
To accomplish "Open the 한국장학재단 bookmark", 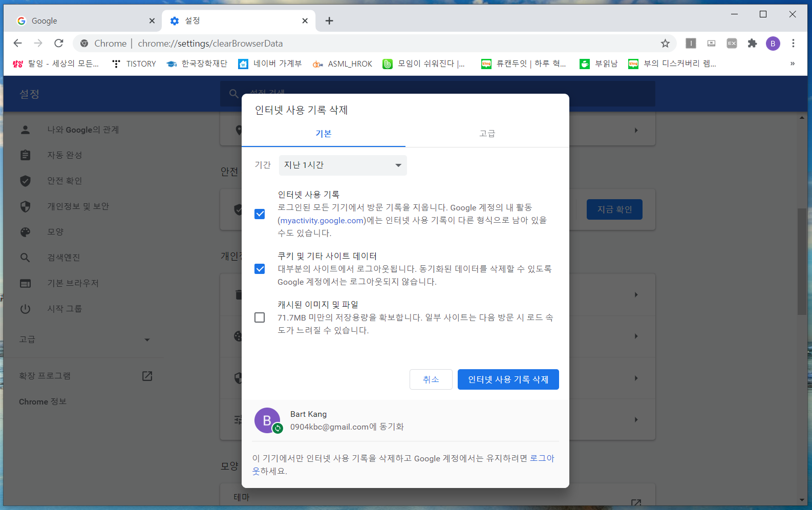I will 197,63.
